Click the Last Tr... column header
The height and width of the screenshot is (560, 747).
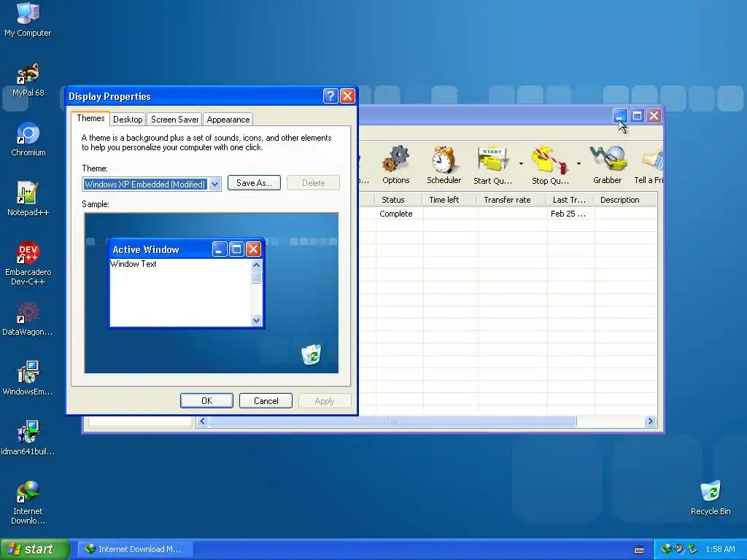(x=570, y=200)
